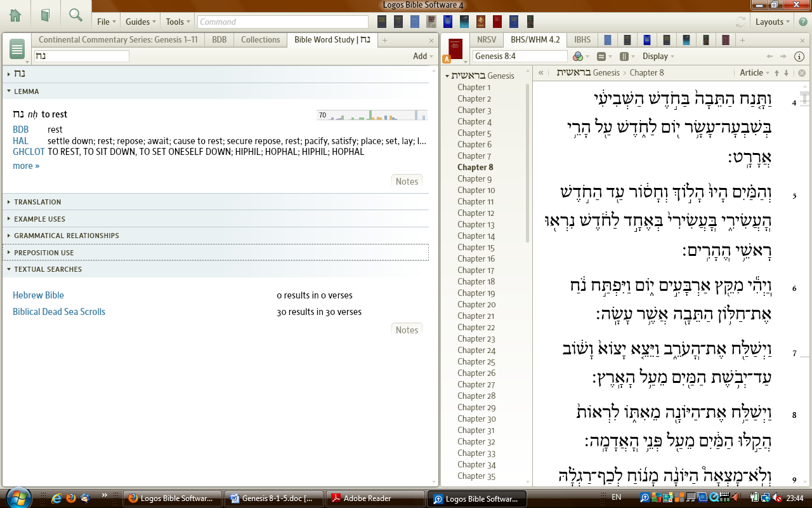Open the File menu
The height and width of the screenshot is (508, 812).
coord(107,22)
